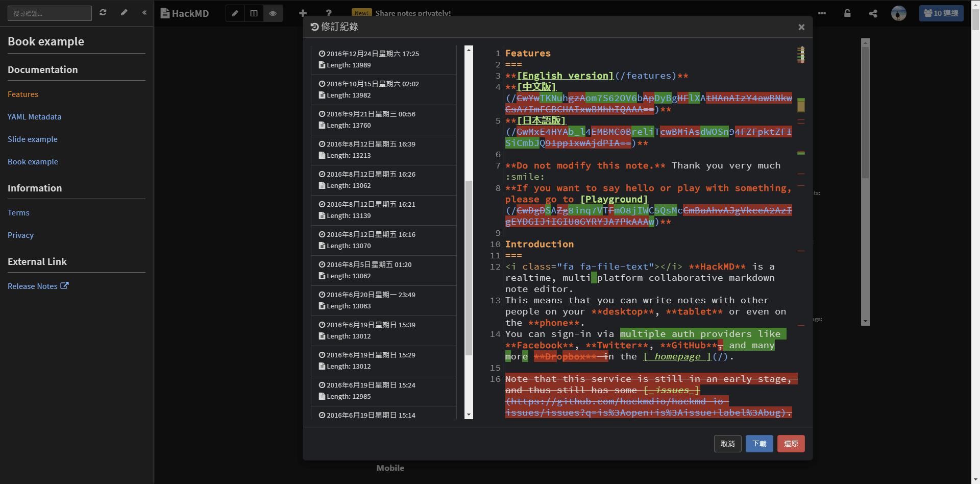Select revision 2016年9月21日 00:56
The image size is (980, 484).
point(383,120)
